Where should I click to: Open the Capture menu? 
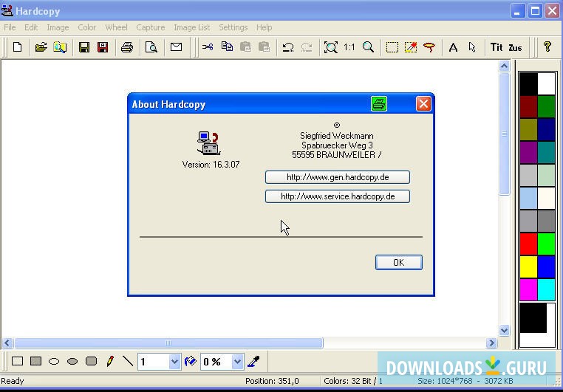151,27
